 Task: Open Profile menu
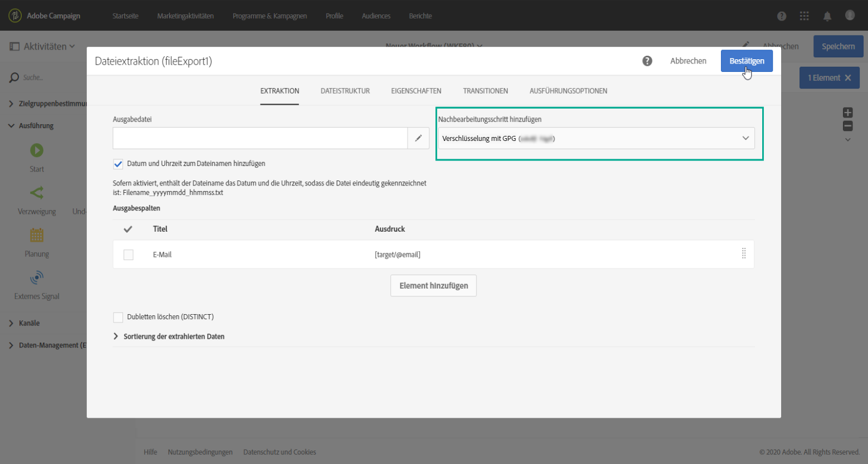[x=334, y=16]
